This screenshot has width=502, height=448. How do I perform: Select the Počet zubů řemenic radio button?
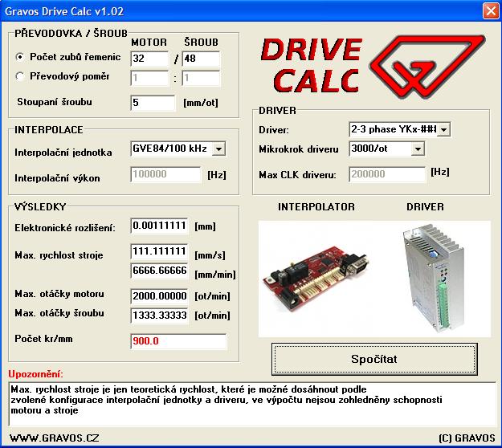coord(21,58)
